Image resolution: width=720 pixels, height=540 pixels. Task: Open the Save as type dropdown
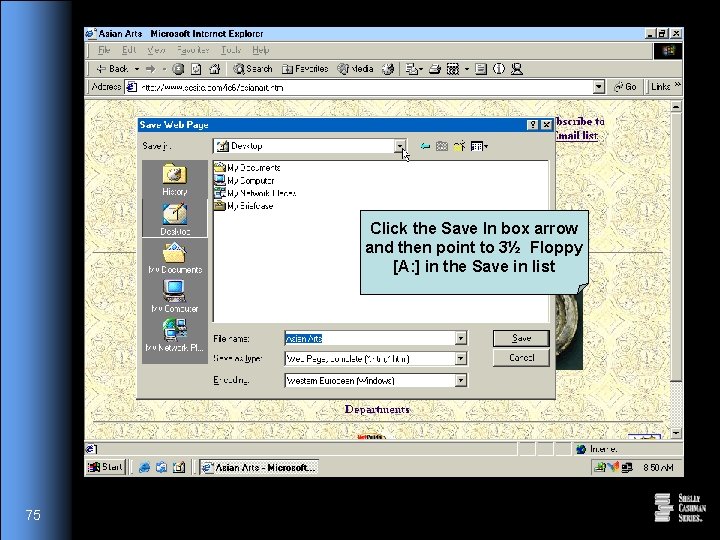pyautogui.click(x=461, y=359)
